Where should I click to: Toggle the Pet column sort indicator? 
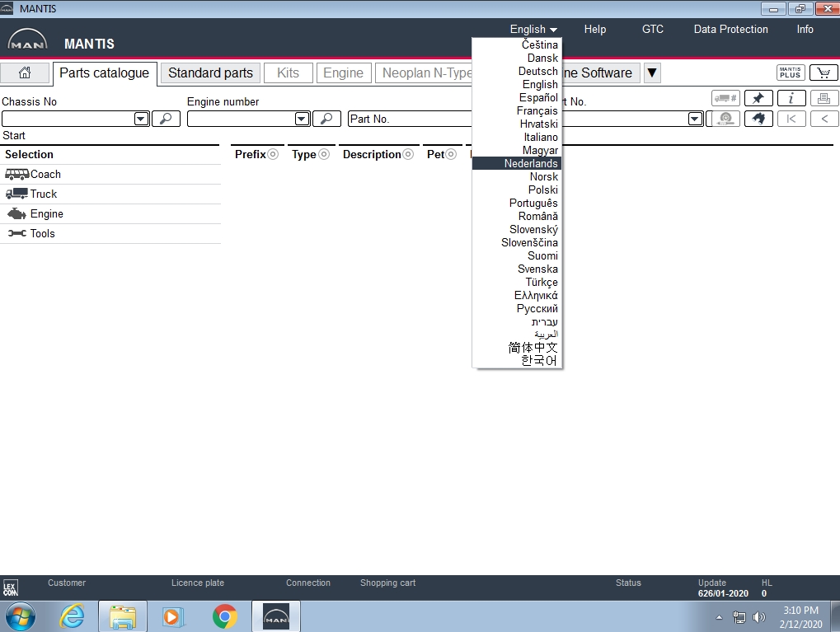pos(451,154)
